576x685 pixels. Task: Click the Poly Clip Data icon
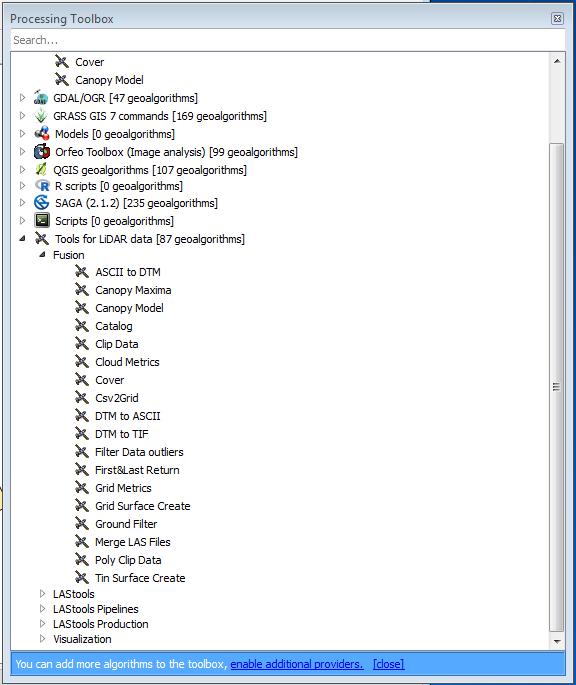82,560
